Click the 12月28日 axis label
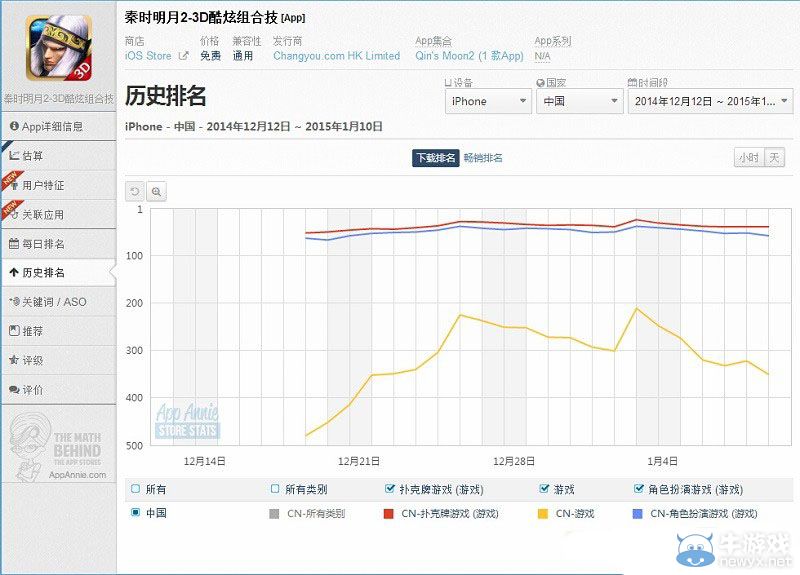Viewport: 800px width, 575px height. (514, 461)
